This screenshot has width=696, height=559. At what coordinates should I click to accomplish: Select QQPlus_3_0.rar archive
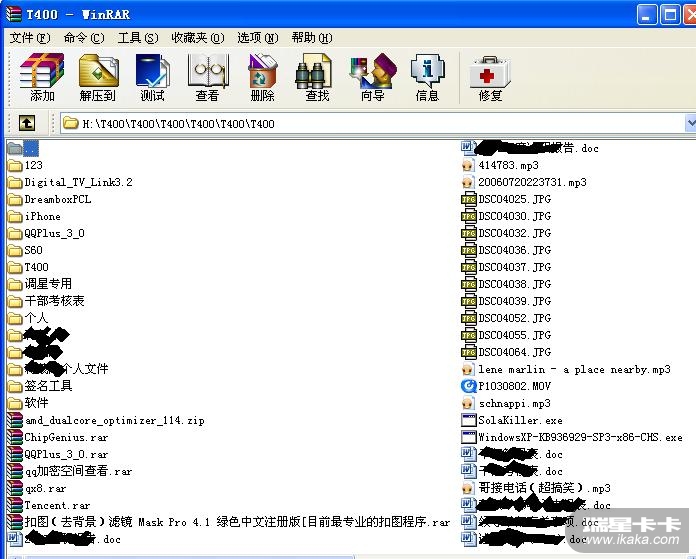[x=58, y=454]
